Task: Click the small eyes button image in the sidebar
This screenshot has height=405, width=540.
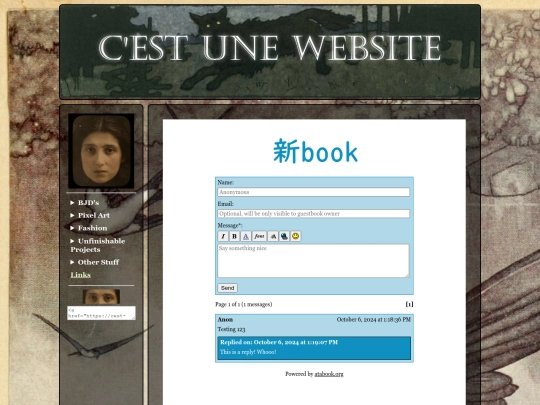Action: pos(101,297)
